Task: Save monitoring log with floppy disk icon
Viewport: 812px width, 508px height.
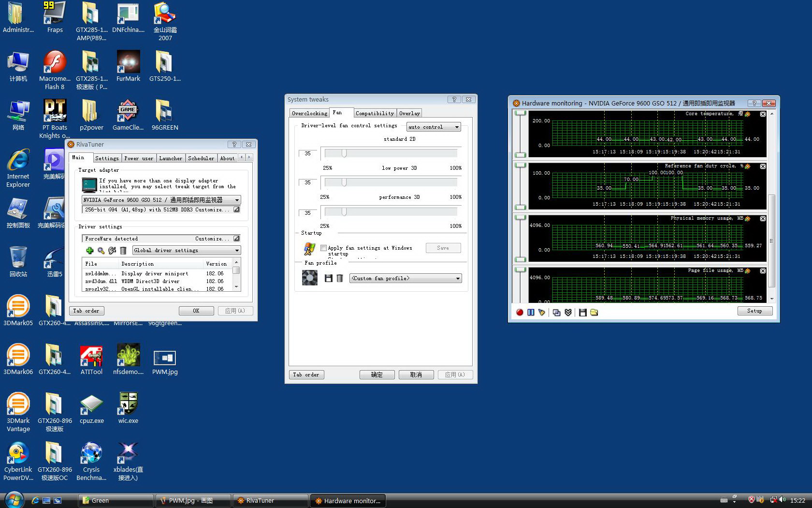Action: coord(582,313)
